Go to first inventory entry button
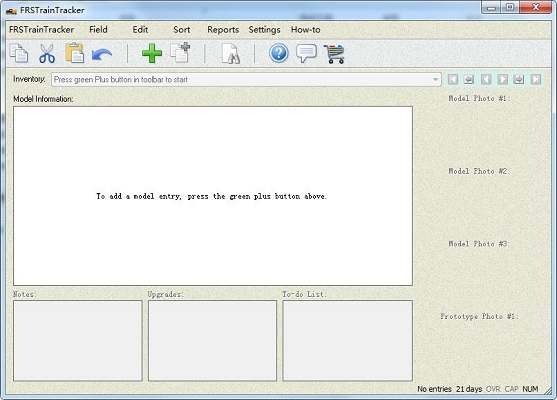The width and height of the screenshot is (557, 400). (453, 79)
